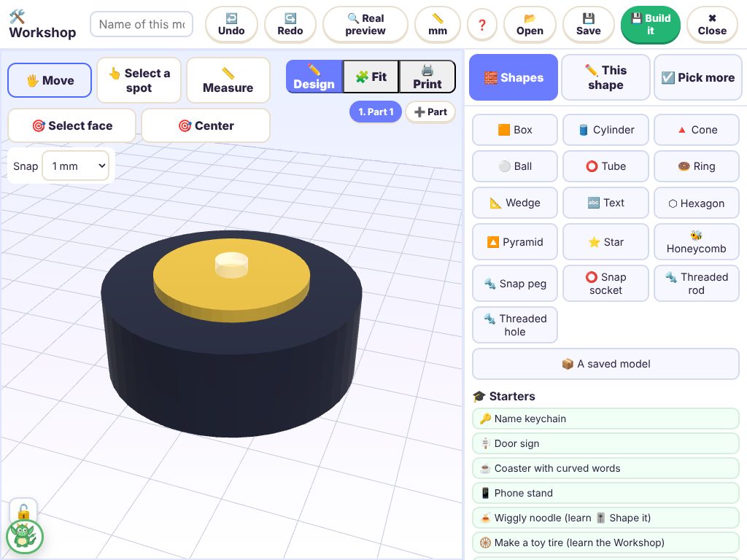Load the Phone stand starter
The width and height of the screenshot is (747, 560).
pyautogui.click(x=605, y=493)
